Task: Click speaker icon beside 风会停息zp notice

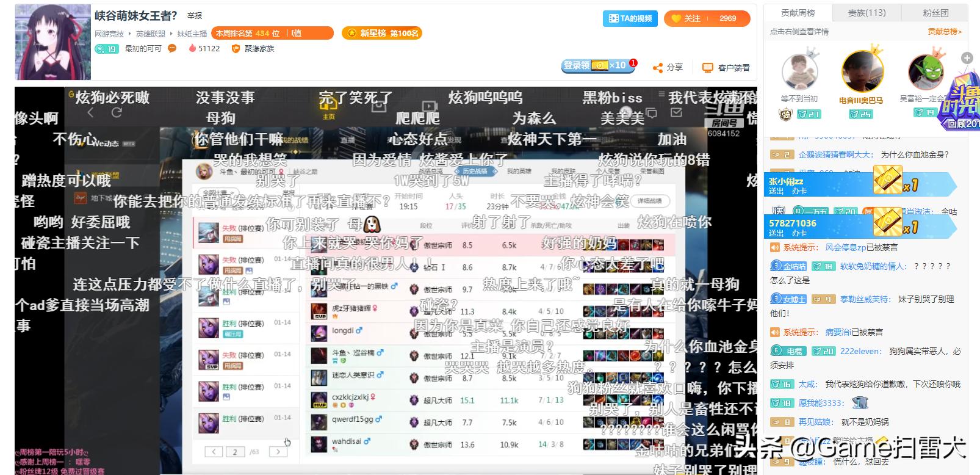Action: click(x=775, y=247)
